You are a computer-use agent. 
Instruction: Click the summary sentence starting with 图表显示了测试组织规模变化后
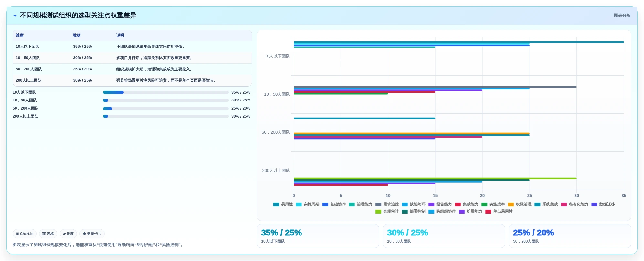[99, 245]
